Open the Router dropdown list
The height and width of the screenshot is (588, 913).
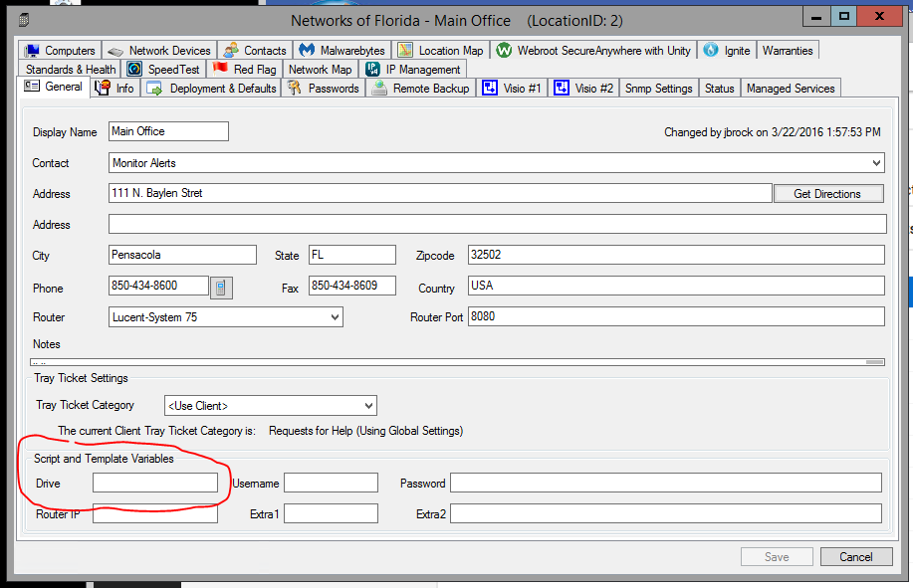point(334,317)
